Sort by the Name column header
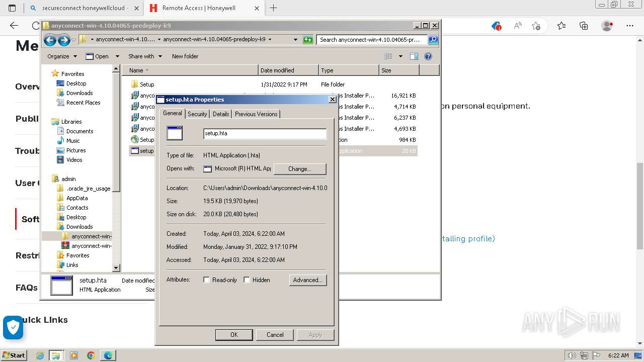The image size is (644, 362). tap(190, 70)
